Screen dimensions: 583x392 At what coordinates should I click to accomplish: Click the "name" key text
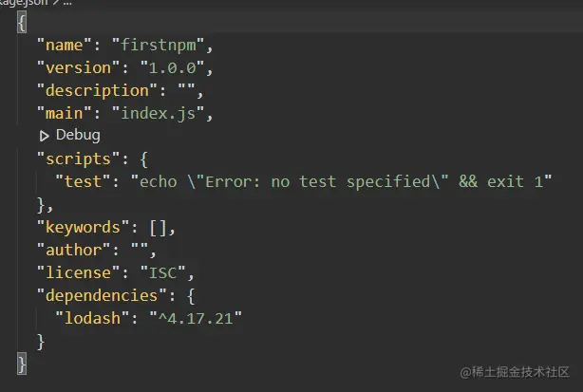coord(64,45)
